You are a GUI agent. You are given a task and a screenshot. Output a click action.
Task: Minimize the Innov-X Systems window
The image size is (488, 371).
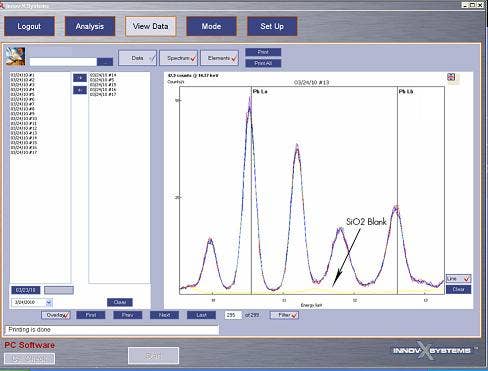465,5
